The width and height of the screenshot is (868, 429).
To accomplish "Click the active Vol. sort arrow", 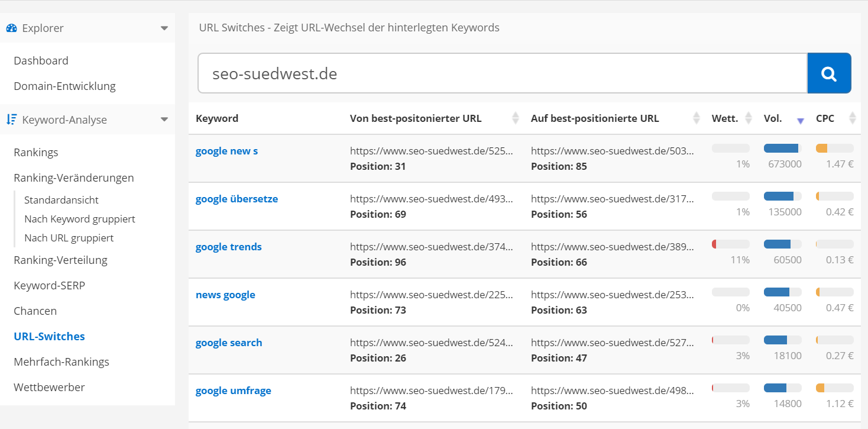I will click(x=801, y=120).
